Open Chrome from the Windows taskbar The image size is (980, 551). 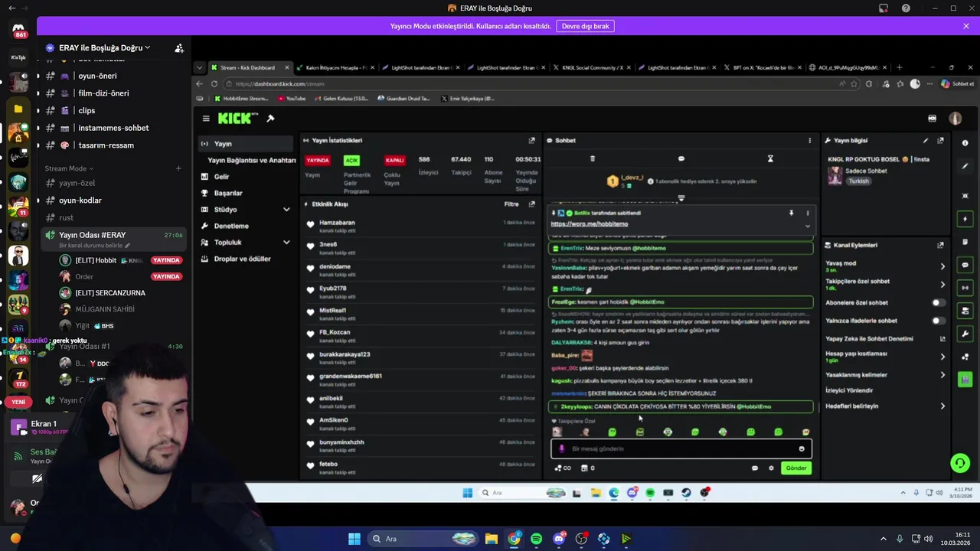click(x=514, y=539)
